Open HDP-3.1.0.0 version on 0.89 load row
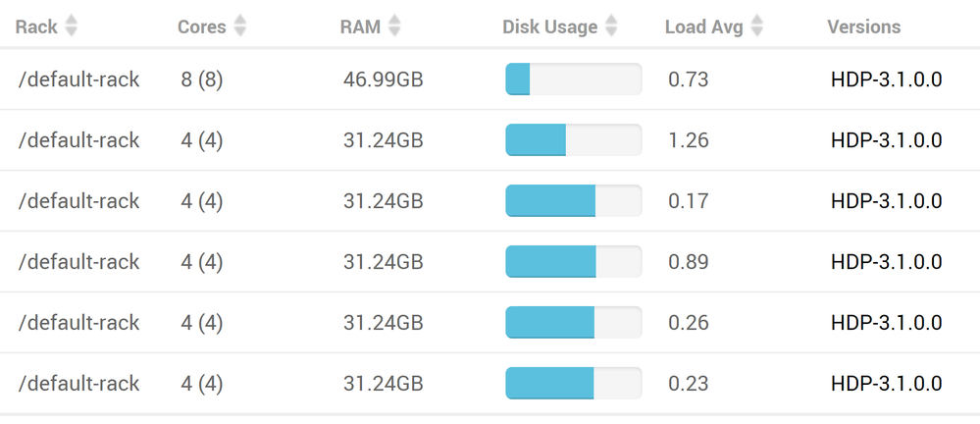The image size is (980, 424). (x=886, y=262)
